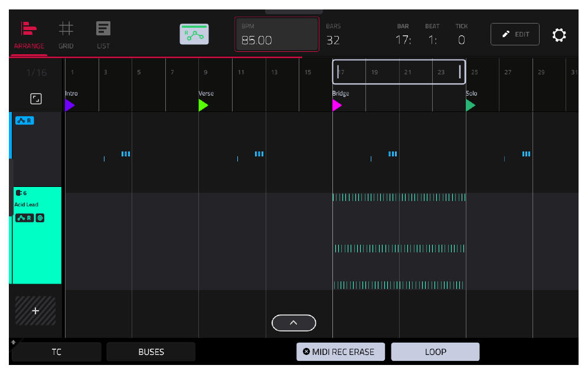Toggle the global automation read button
Image resolution: width=588 pixels, height=375 pixels.
pos(194,34)
